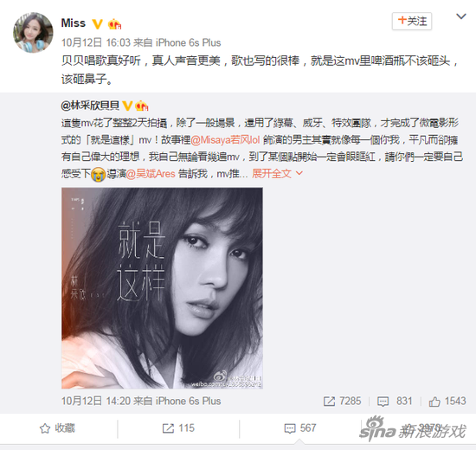Screen dimensions: 476x450
Task: Click the Miss username link
Action: (74, 23)
